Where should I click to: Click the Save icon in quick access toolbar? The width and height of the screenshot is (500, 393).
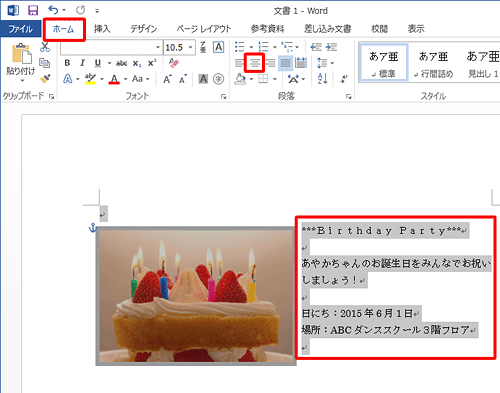[x=33, y=10]
